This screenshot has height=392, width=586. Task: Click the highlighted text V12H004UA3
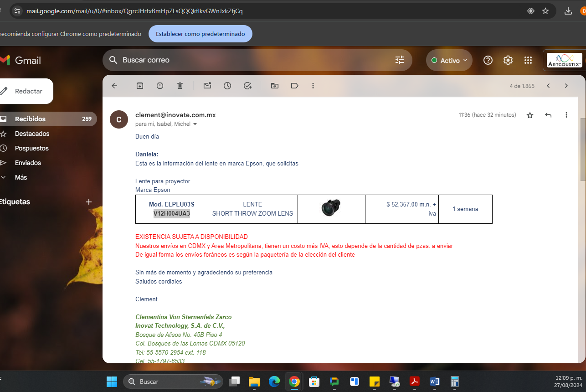point(172,213)
